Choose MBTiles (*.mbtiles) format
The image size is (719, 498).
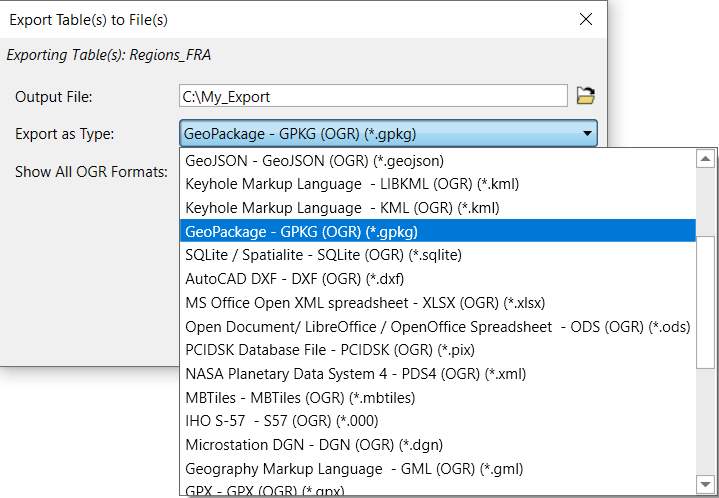(x=438, y=398)
